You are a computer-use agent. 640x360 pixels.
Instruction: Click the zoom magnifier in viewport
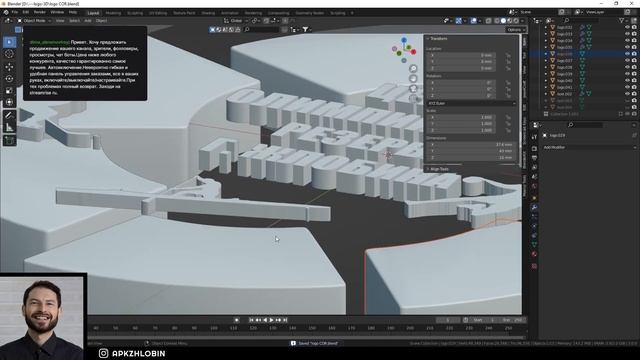(413, 68)
